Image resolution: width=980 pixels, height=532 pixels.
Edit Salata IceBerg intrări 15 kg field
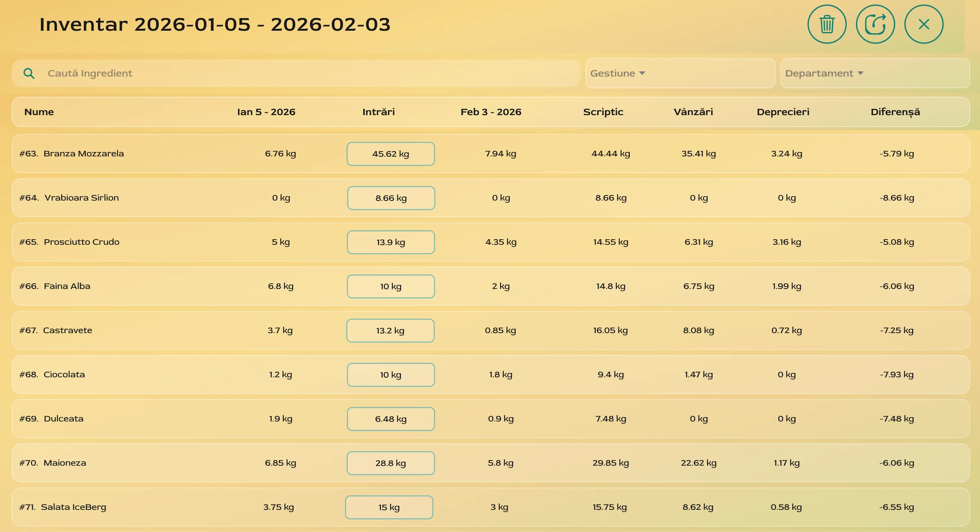tap(389, 507)
